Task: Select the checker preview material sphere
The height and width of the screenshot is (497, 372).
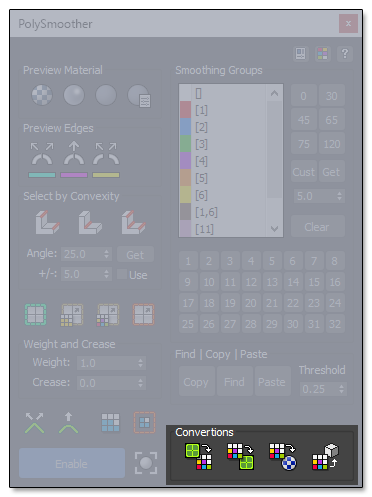Action: (42, 95)
